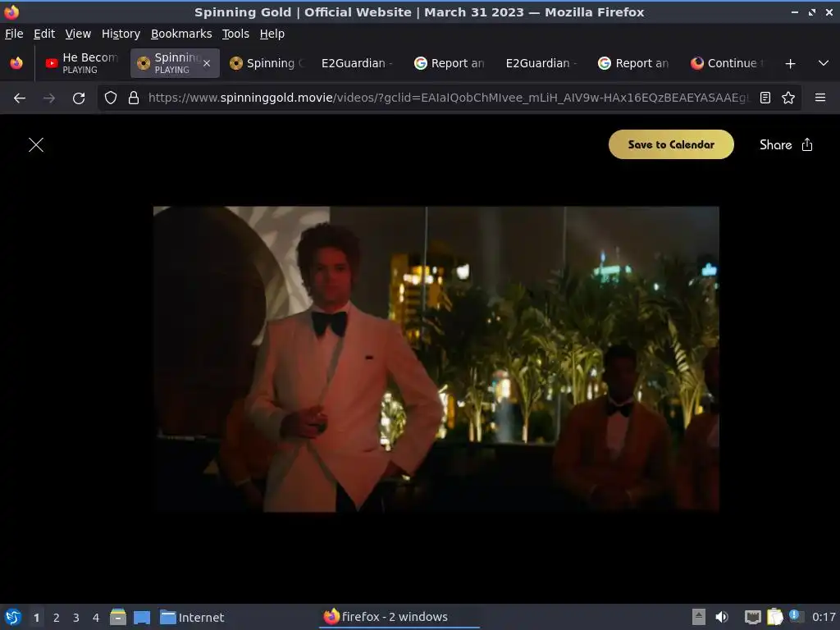Switch to the He Becom YouTube tab

(82, 63)
